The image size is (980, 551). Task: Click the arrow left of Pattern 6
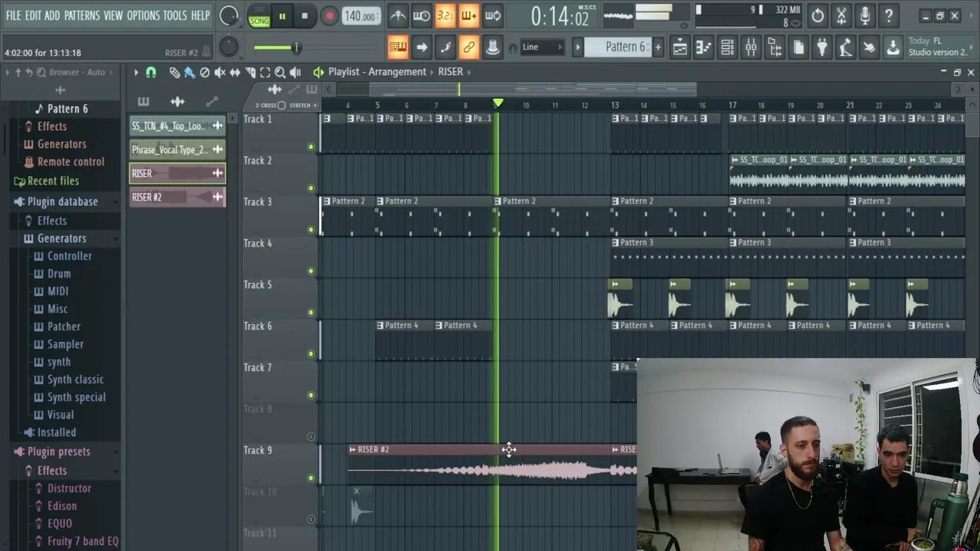578,47
